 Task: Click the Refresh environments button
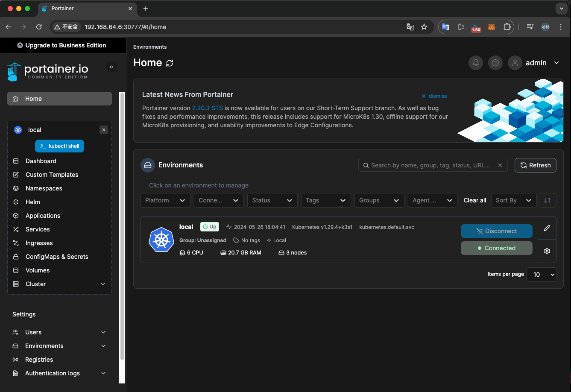(x=536, y=165)
